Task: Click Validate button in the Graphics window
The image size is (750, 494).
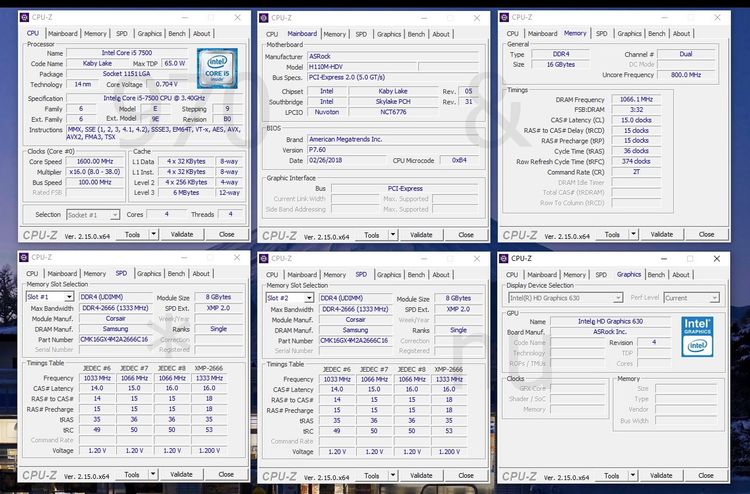Action: (661, 475)
